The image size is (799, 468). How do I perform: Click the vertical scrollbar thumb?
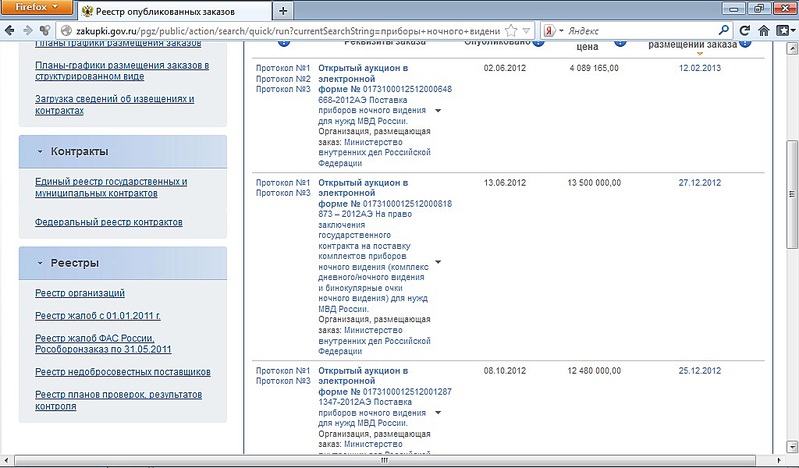(x=792, y=194)
